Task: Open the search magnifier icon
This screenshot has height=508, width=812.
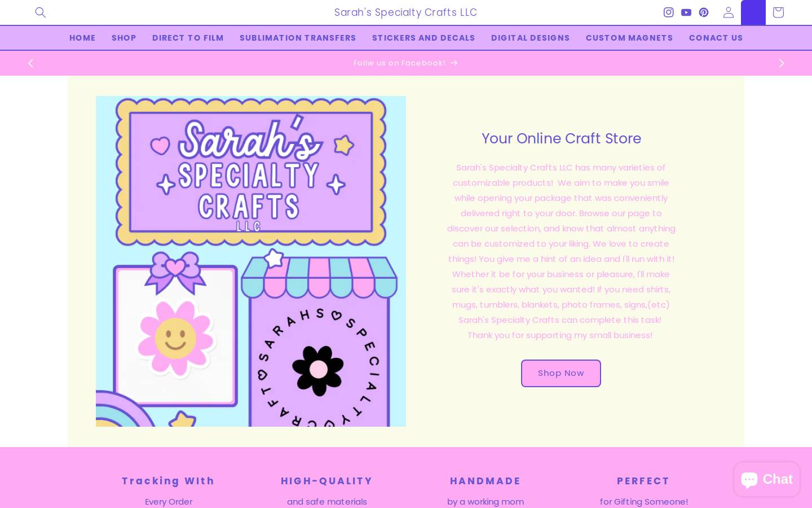Action: point(40,12)
